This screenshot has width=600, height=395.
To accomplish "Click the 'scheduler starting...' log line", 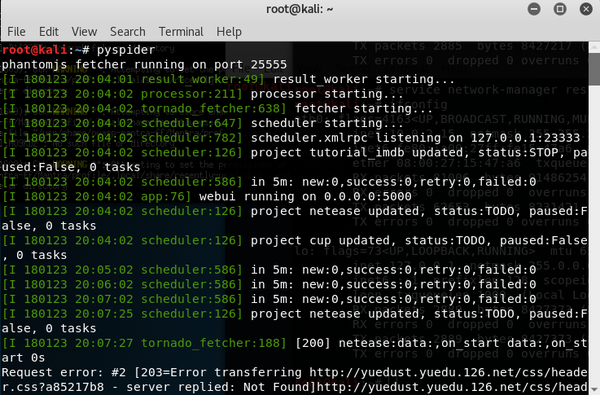I will (x=203, y=123).
